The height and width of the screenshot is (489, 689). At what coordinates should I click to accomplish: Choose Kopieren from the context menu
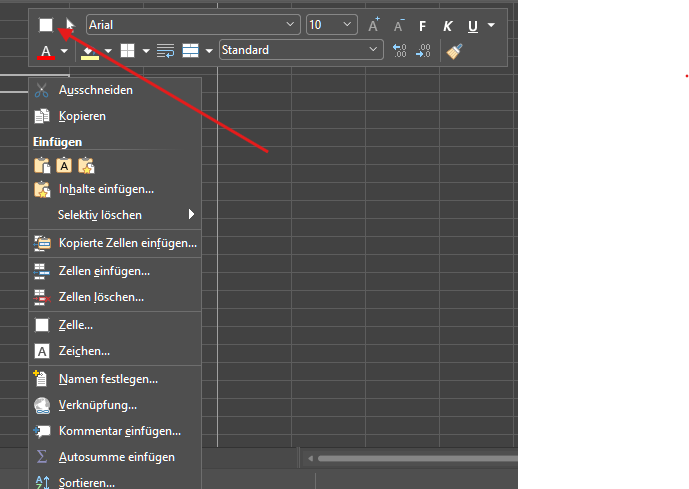pos(115,116)
